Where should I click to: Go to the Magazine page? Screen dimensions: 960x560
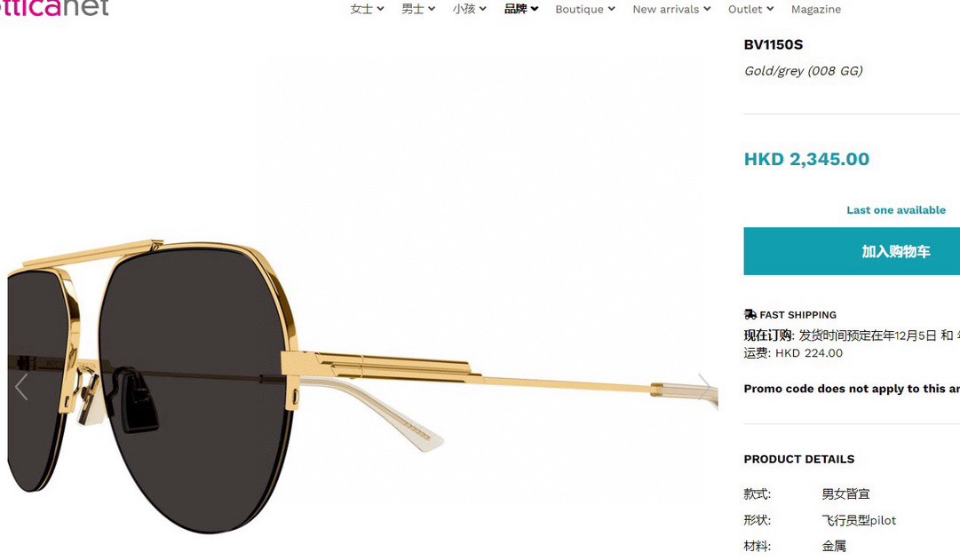pyautogui.click(x=815, y=9)
